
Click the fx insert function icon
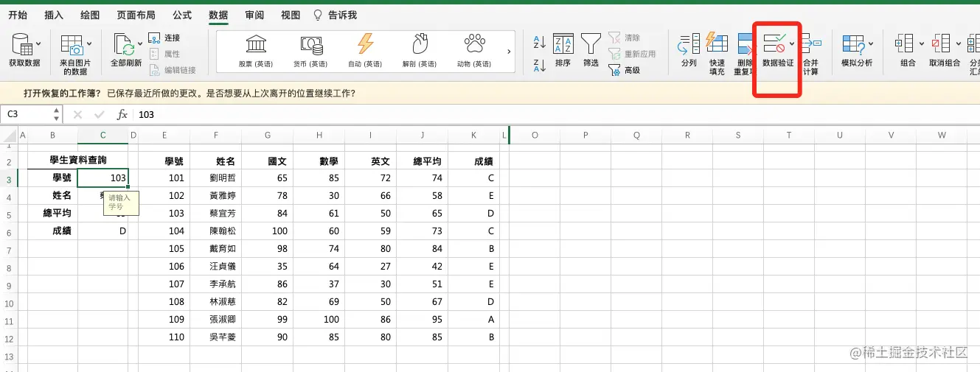(122, 115)
